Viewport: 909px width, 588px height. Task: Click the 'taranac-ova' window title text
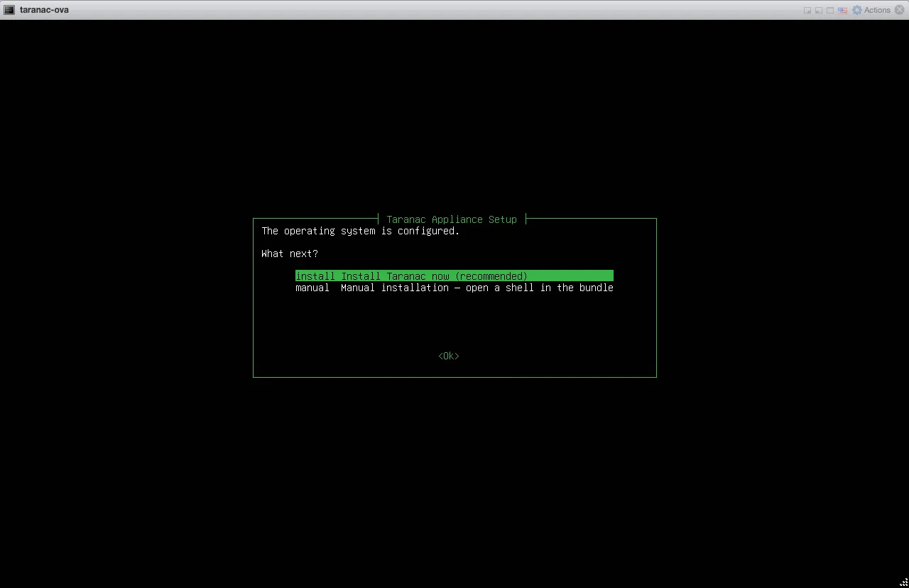[x=44, y=10]
